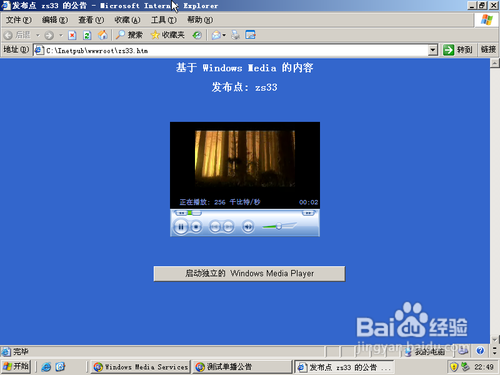Click the Forward arrow icon in toolbar
This screenshot has width=500, height=375.
pyautogui.click(x=49, y=35)
